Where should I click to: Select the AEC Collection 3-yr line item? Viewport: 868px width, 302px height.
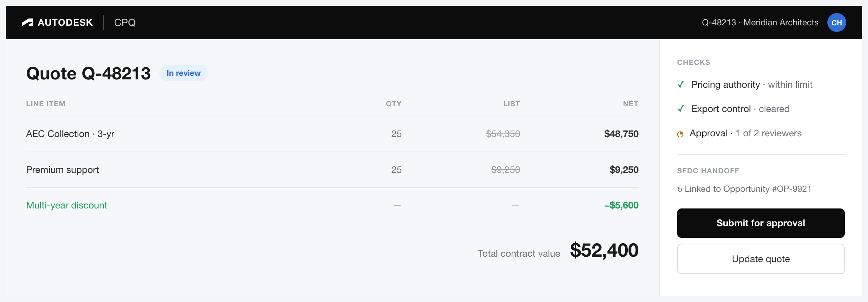pyautogui.click(x=332, y=134)
